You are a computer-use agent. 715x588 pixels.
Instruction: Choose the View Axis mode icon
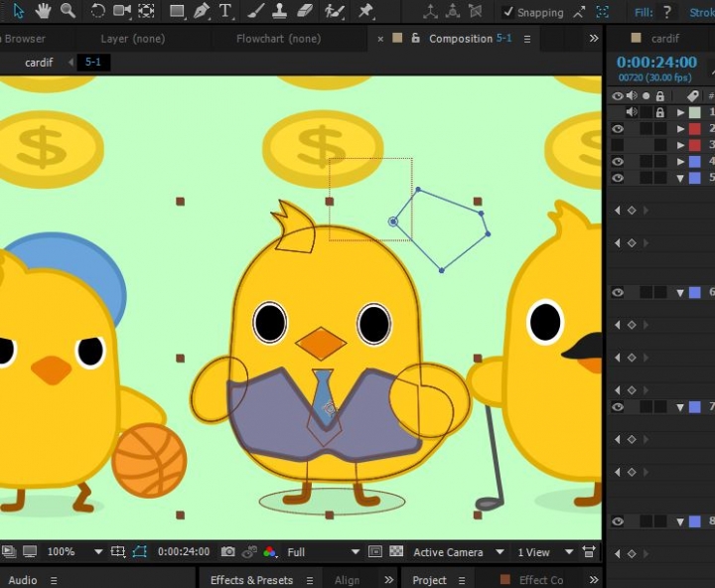pos(475,12)
